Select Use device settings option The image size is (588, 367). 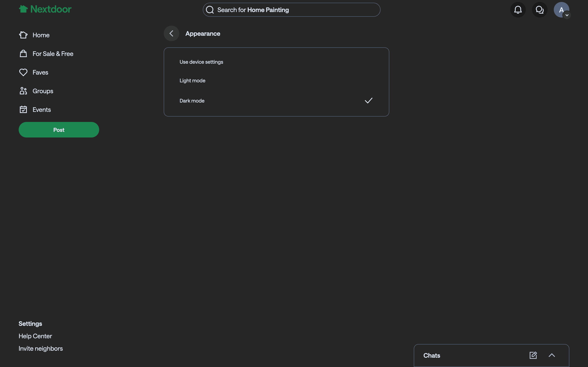point(201,62)
